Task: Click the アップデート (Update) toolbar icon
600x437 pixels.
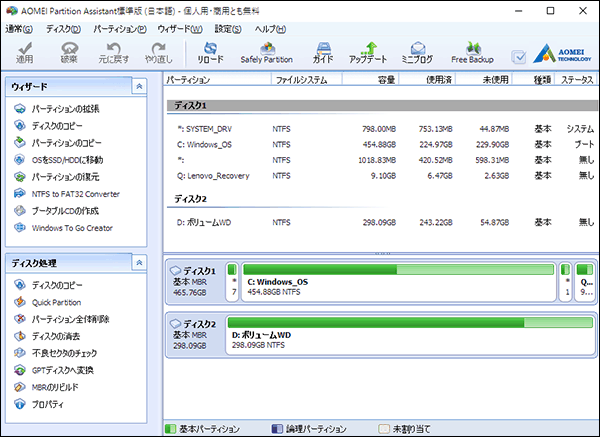Action: [368, 52]
